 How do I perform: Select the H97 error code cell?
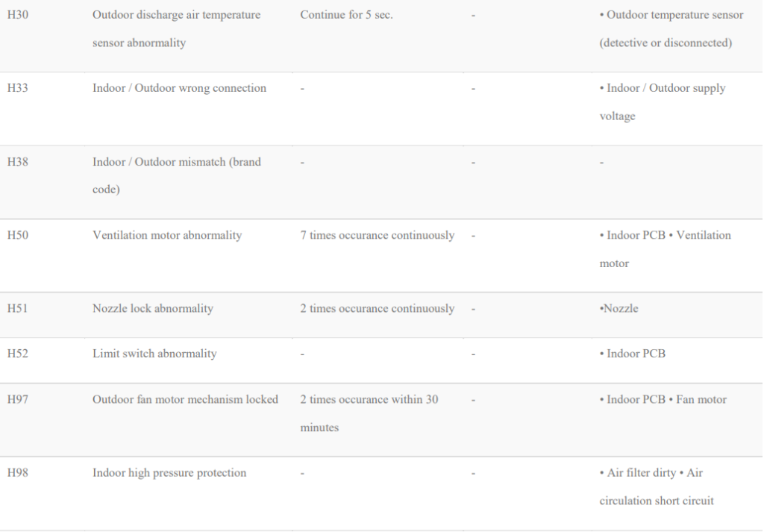[18, 399]
